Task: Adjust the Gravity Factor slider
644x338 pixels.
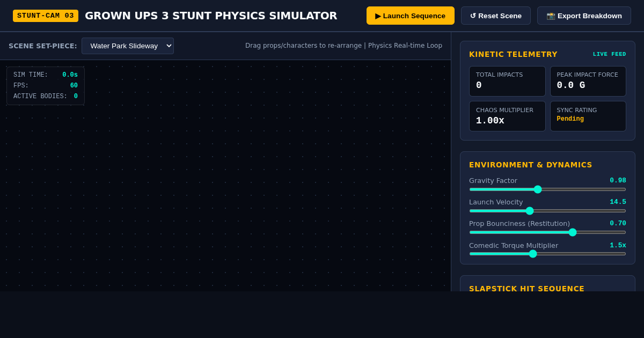Action: coord(547,189)
